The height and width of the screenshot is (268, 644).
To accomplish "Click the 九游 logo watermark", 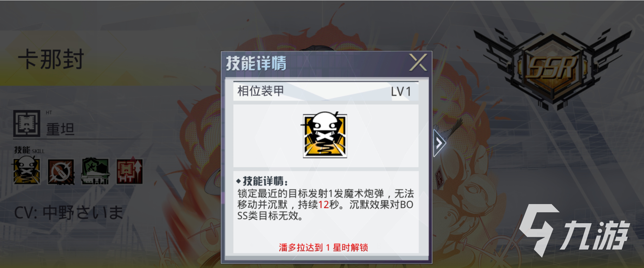I will pyautogui.click(x=574, y=230).
